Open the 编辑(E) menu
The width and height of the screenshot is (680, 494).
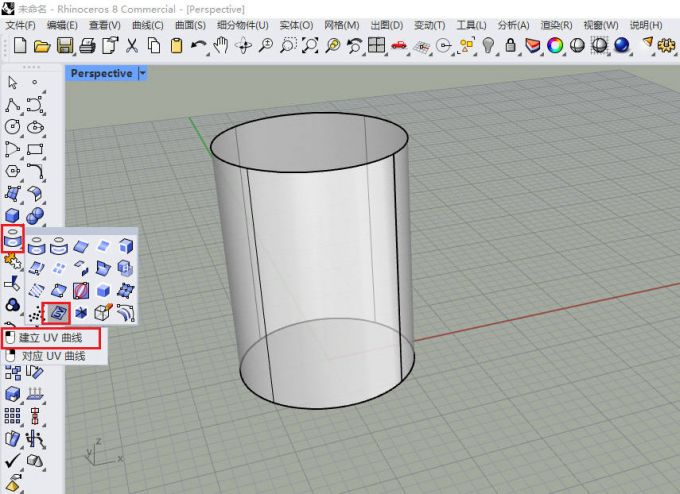pos(62,26)
